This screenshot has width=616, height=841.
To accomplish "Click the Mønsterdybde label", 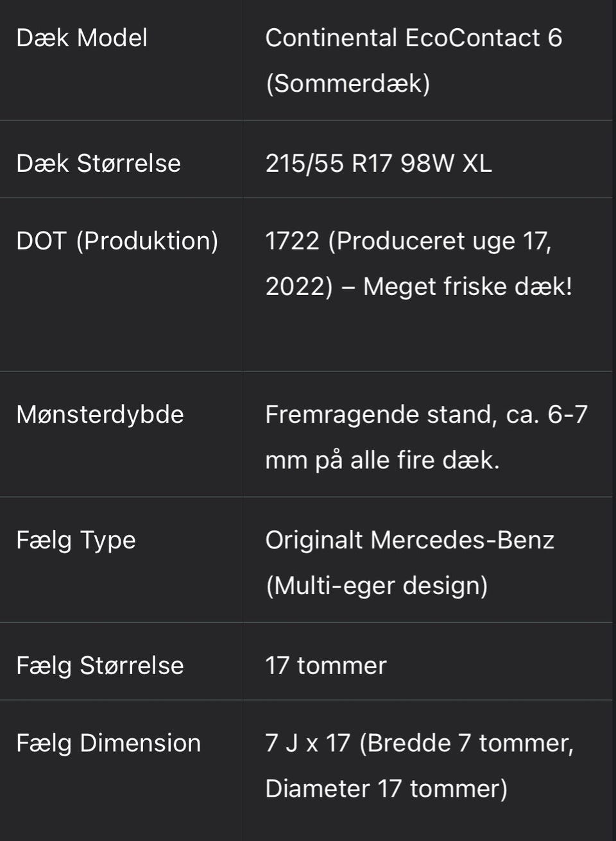I will [99, 414].
